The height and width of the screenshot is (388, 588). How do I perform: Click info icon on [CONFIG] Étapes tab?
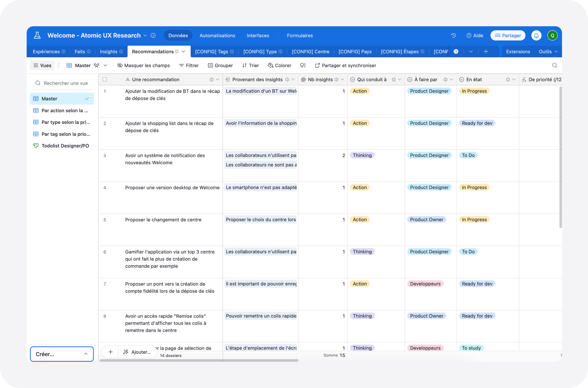423,52
